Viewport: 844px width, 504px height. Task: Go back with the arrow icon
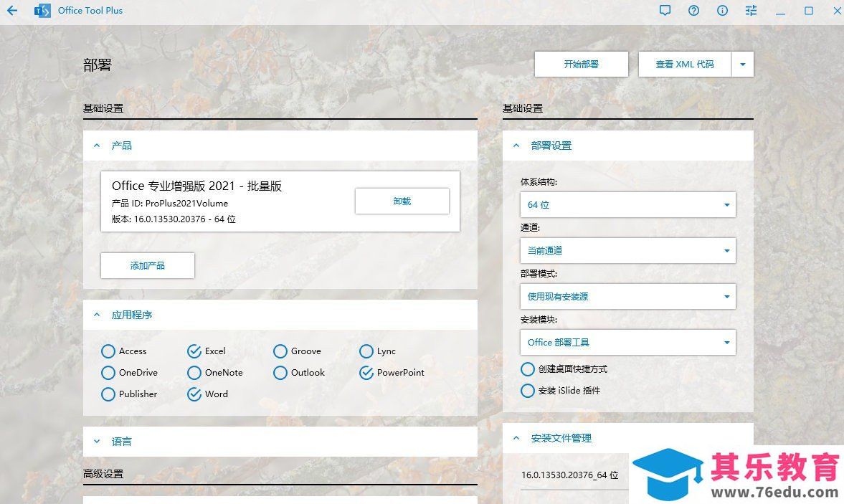click(x=12, y=10)
